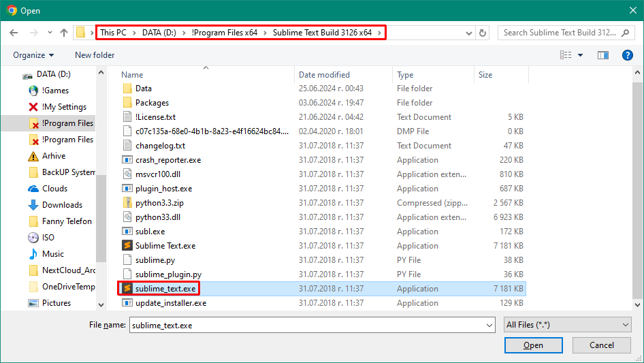Viewport: 644px width, 363px height.
Task: Click date 25.06.2024 of Data folder
Action: [331, 89]
